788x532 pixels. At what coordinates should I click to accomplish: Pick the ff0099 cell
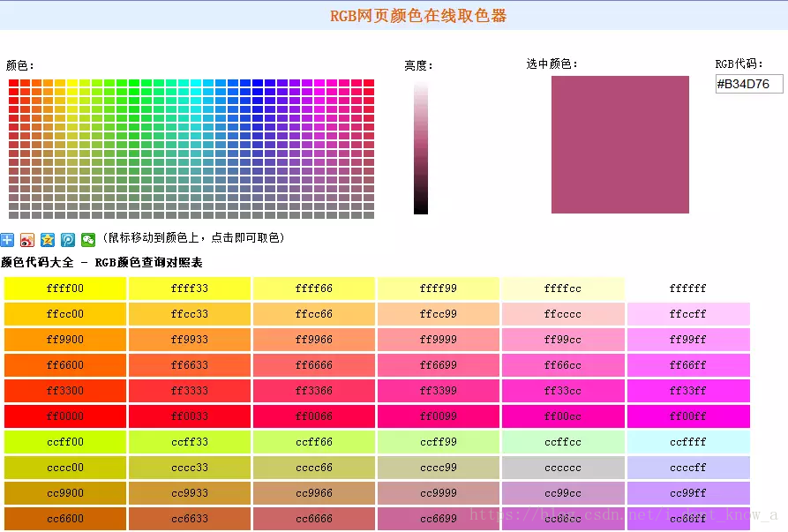click(439, 416)
